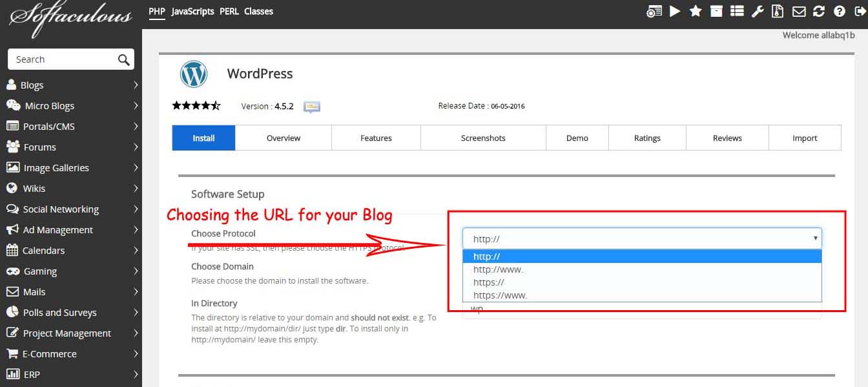
Task: Click the Polls and Surveys pie chart icon
Action: pos(12,312)
